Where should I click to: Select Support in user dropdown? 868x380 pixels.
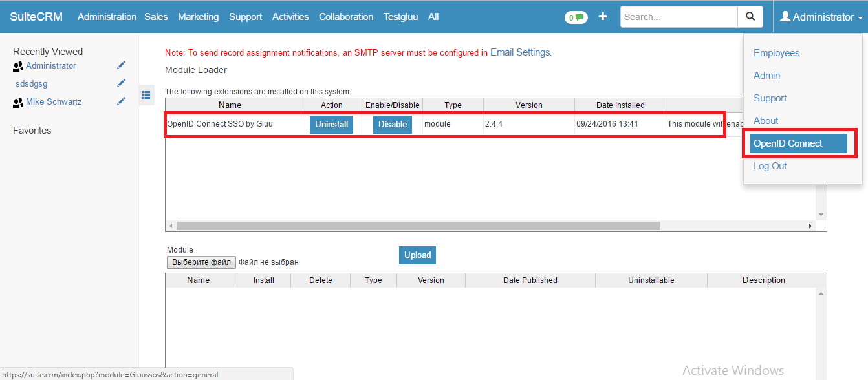pyautogui.click(x=770, y=98)
